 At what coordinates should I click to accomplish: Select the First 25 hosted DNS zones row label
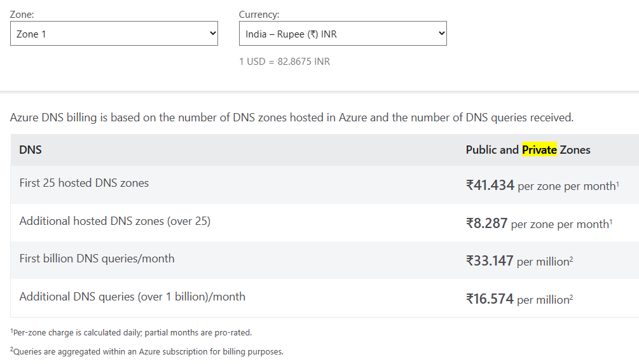pos(84,183)
